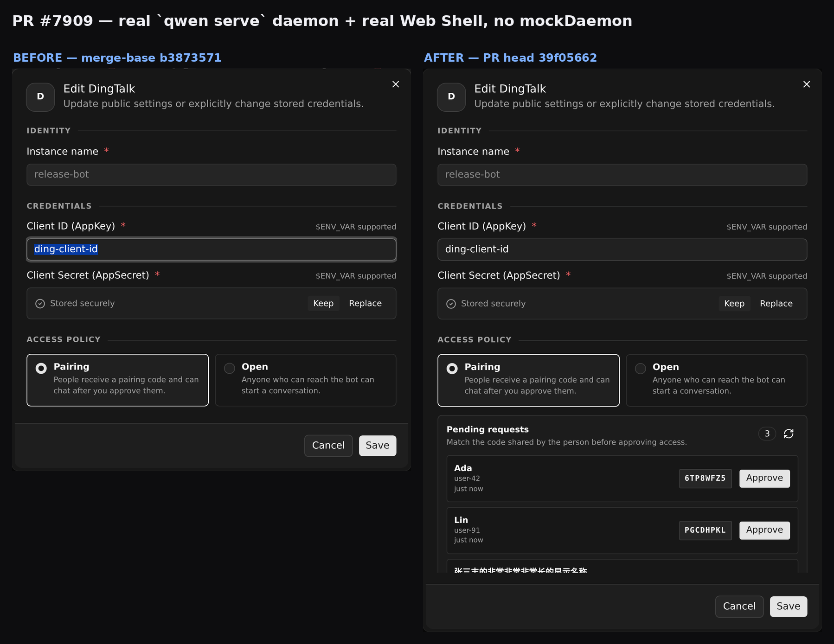This screenshot has height=644, width=834.
Task: Select Open access policy in BEFORE dialog
Action: tap(305, 380)
